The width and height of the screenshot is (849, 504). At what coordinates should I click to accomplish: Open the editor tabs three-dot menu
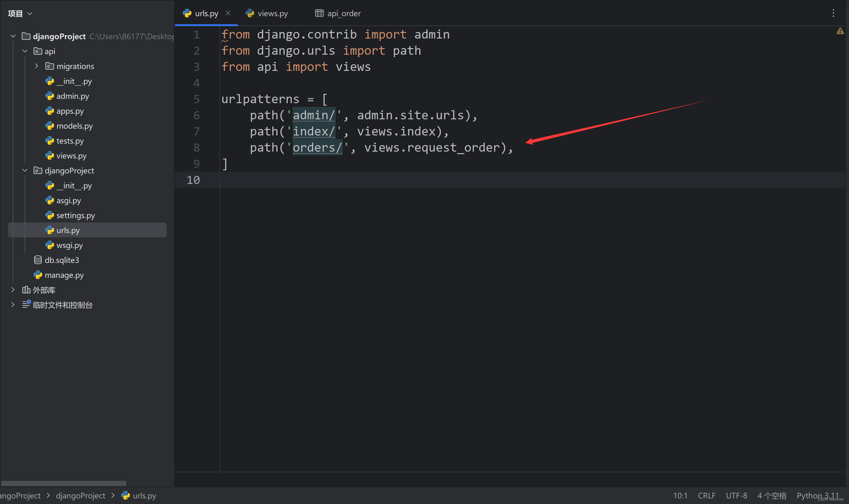point(833,13)
